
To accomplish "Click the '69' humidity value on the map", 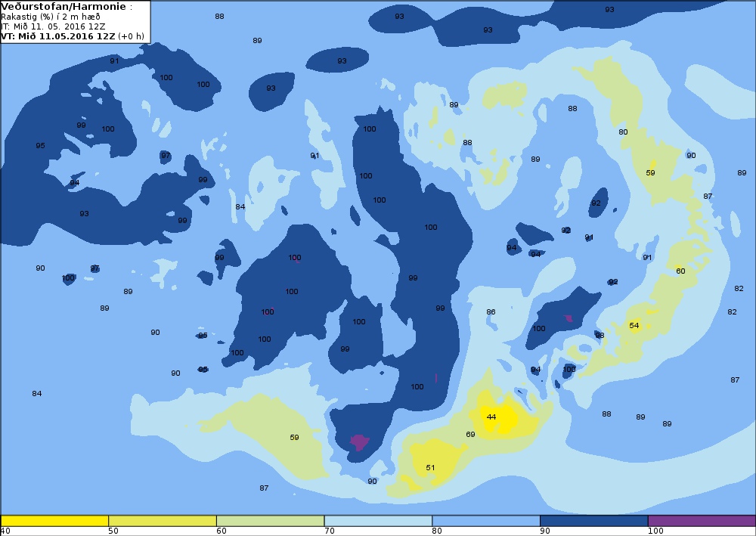I will tap(470, 434).
